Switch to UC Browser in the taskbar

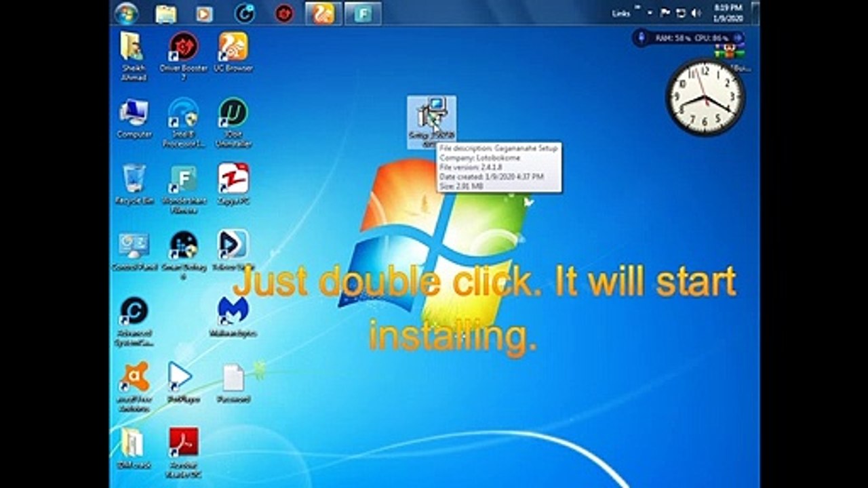(323, 13)
